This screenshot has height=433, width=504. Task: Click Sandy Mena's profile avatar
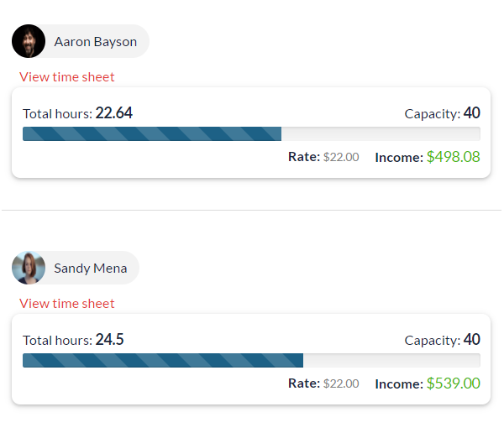point(29,268)
